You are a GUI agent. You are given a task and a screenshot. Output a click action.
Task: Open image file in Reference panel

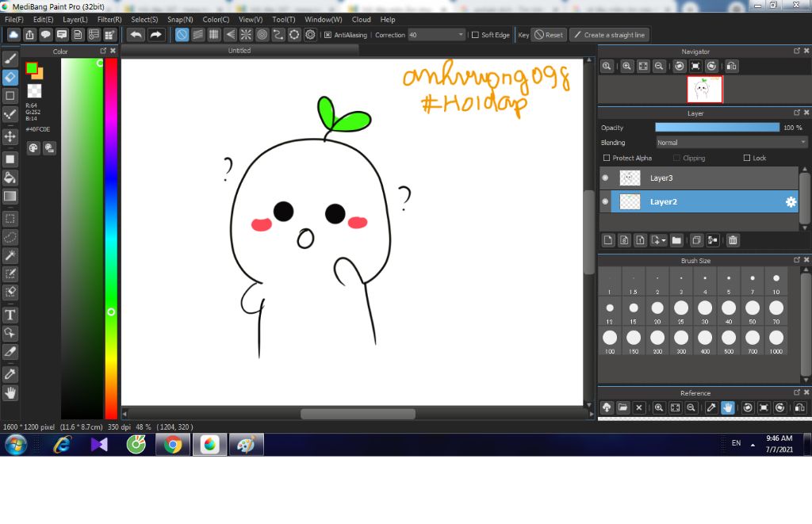click(623, 407)
